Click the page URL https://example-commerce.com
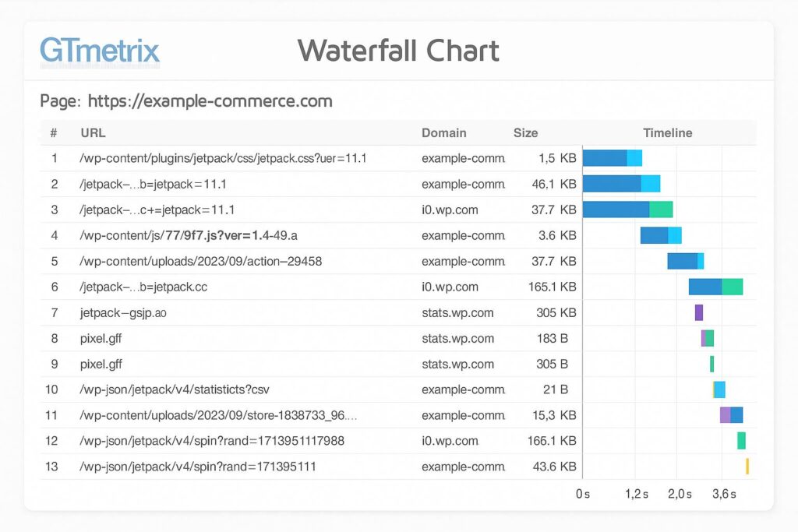798x532 pixels. click(210, 100)
